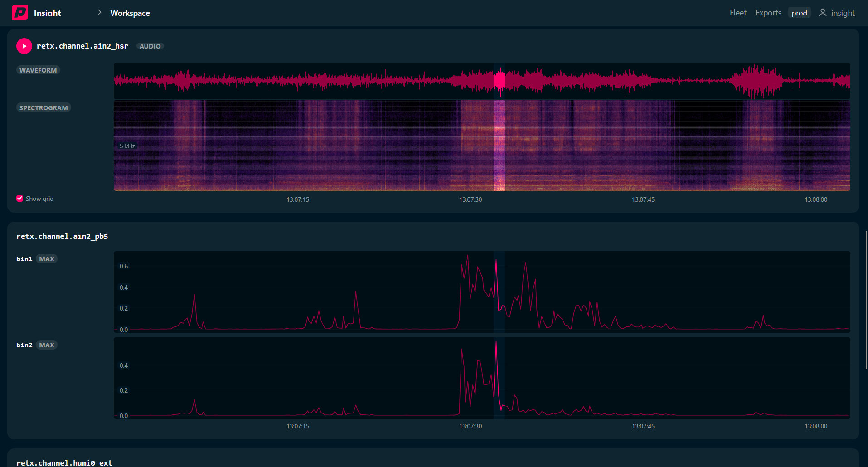868x467 pixels.
Task: Go to Workspace breadcrumb
Action: pos(130,13)
